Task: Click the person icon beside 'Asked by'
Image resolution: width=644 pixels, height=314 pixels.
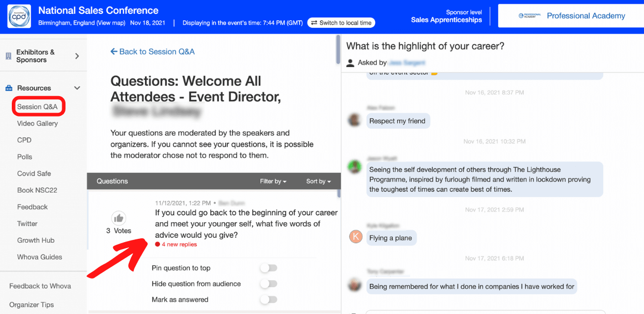Action: tap(350, 62)
